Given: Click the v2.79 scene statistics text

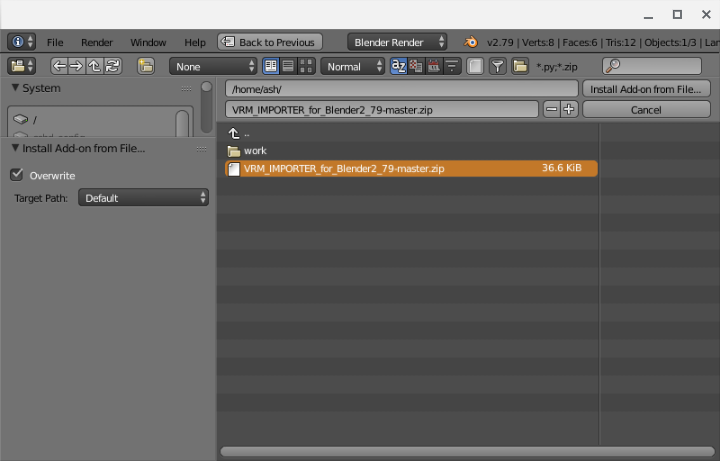Looking at the screenshot, I should (x=603, y=42).
